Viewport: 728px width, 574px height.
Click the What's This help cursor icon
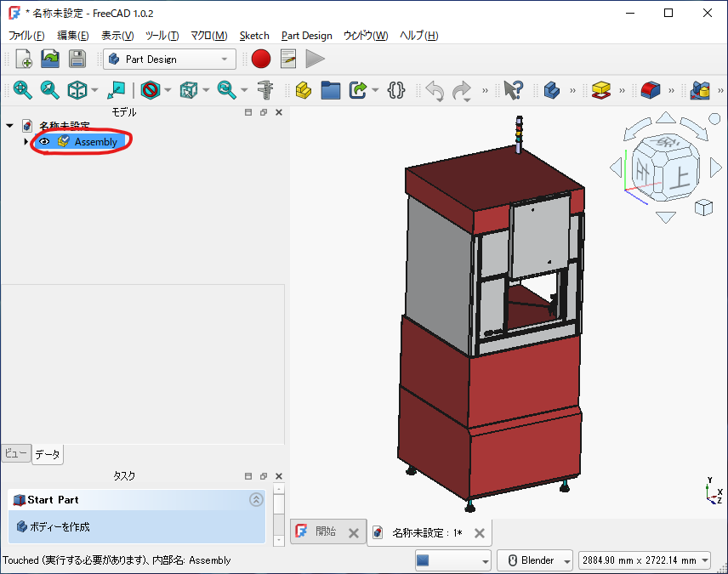513,90
